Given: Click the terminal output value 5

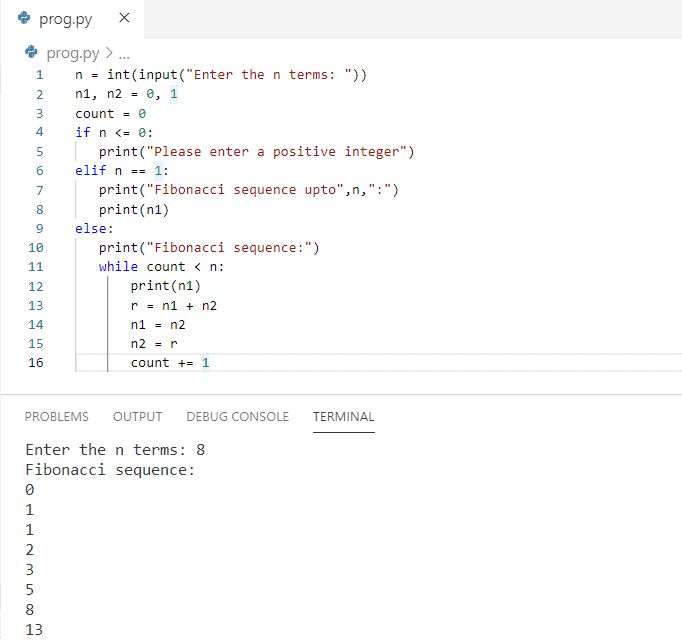Looking at the screenshot, I should 30,589.
